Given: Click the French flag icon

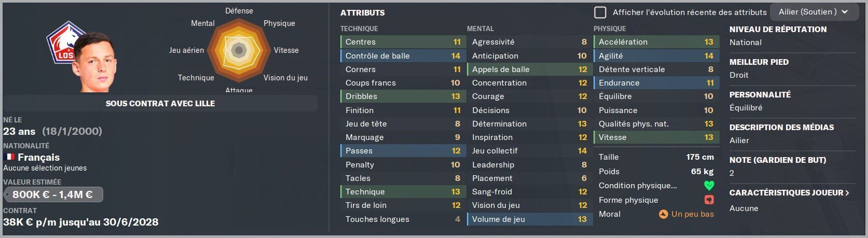Looking at the screenshot, I should pos(9,157).
